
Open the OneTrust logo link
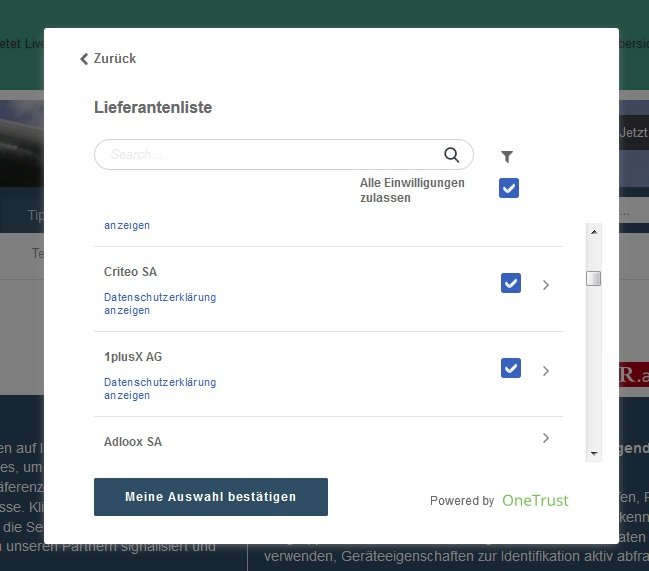coord(535,501)
